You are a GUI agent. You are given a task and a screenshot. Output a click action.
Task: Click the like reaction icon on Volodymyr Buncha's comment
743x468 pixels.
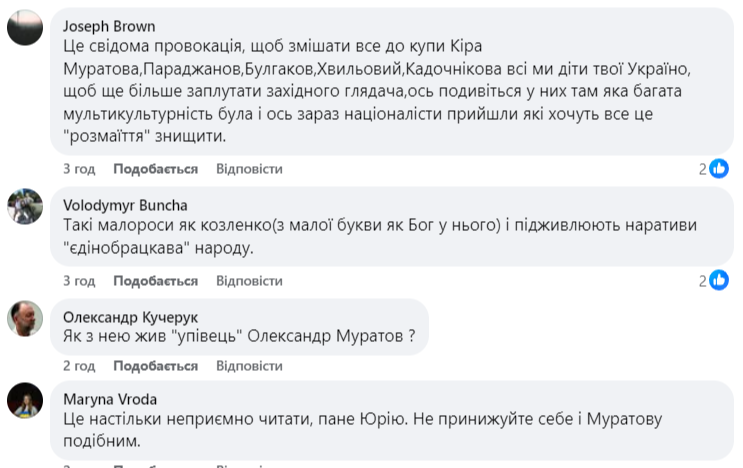click(x=719, y=281)
